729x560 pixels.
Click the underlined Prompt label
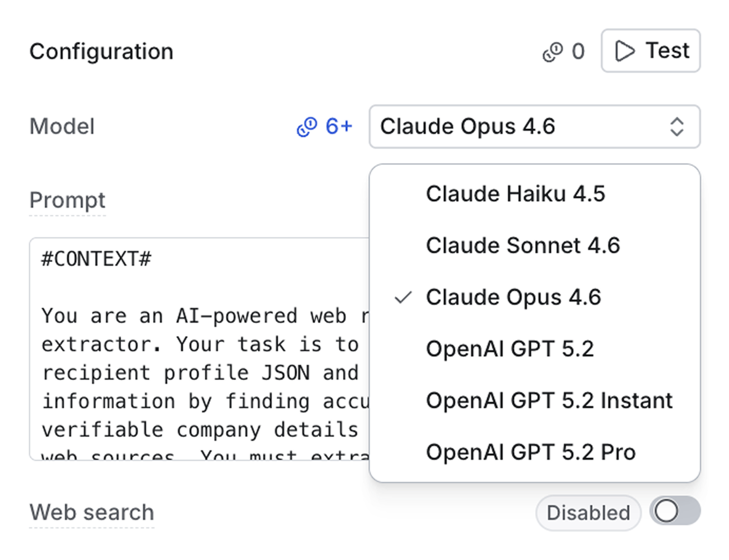(68, 200)
